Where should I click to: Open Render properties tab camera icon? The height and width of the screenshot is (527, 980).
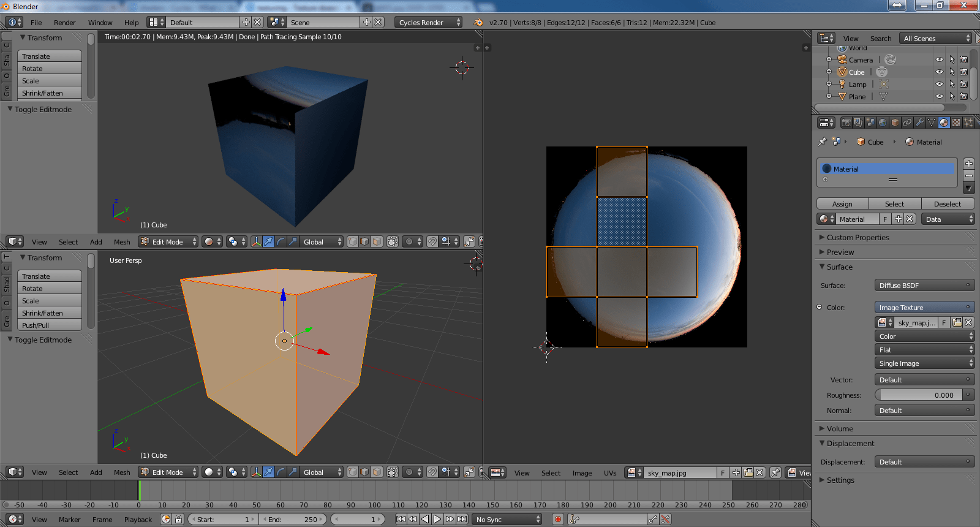coord(846,123)
